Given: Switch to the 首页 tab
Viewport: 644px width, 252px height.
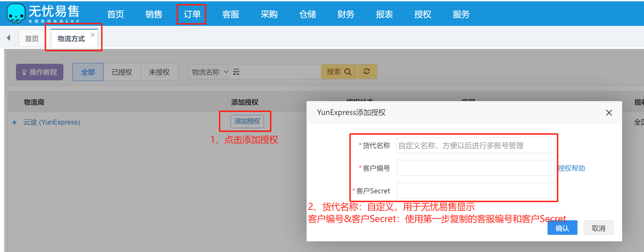Looking at the screenshot, I should point(32,39).
